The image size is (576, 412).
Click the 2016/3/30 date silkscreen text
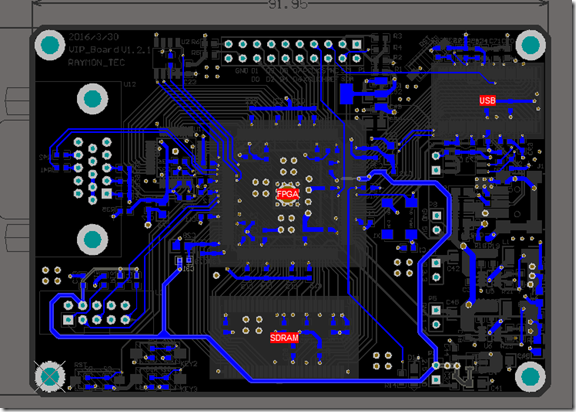click(94, 37)
